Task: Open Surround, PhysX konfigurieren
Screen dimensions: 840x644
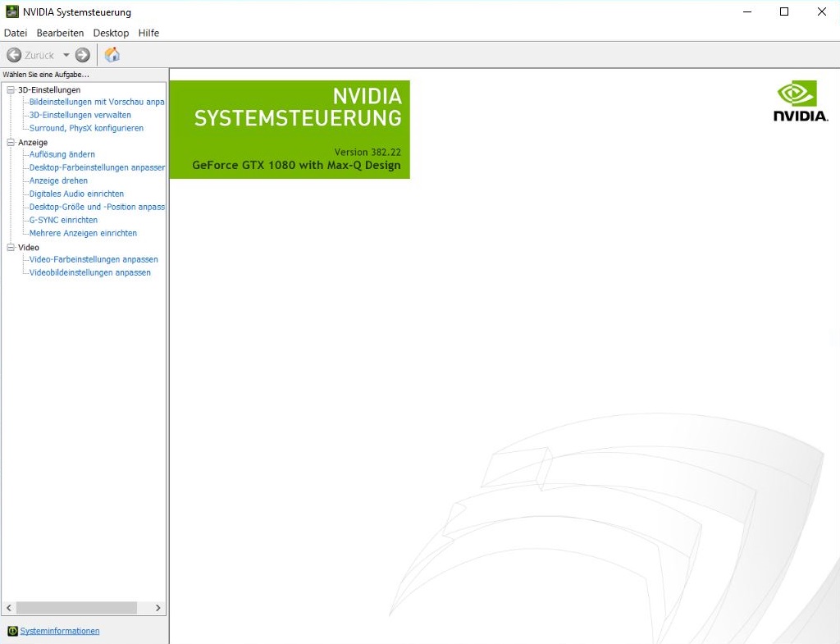Action: (x=86, y=128)
